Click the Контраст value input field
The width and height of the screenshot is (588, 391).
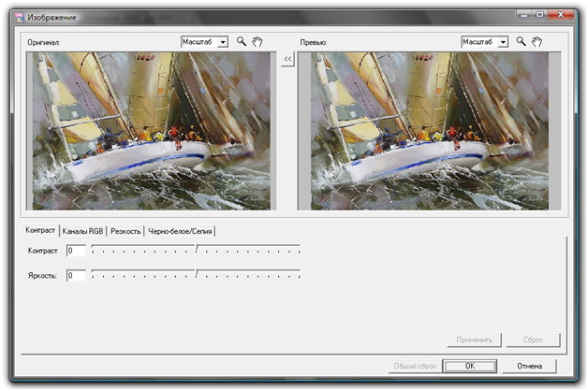point(76,251)
